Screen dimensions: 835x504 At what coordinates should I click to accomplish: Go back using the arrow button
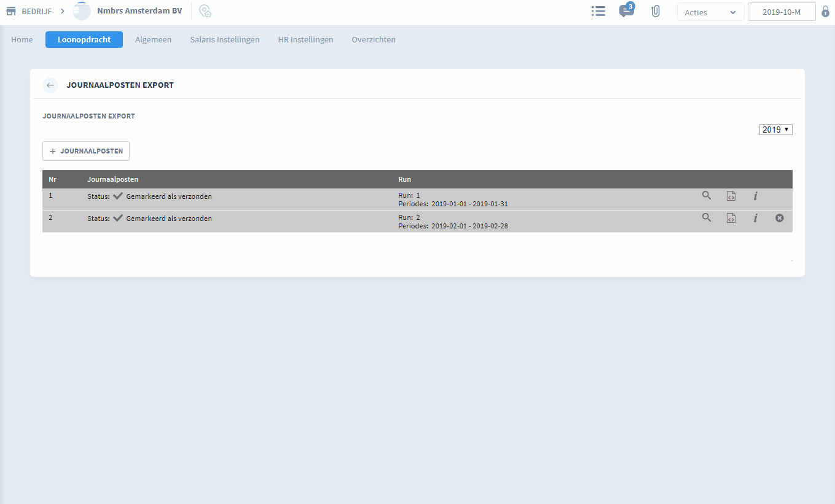click(50, 85)
